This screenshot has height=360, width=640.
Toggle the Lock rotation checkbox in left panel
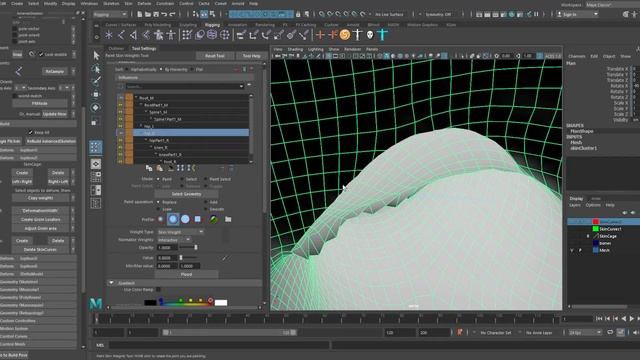point(41,54)
